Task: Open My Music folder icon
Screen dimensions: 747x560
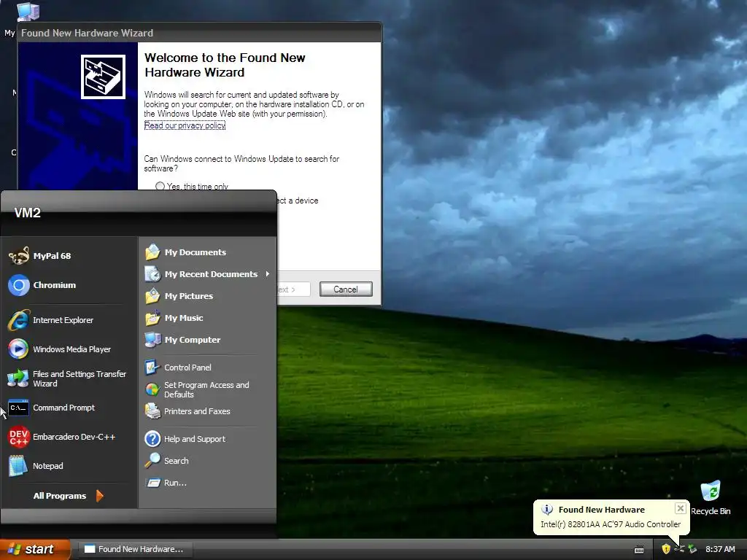Action: (152, 318)
